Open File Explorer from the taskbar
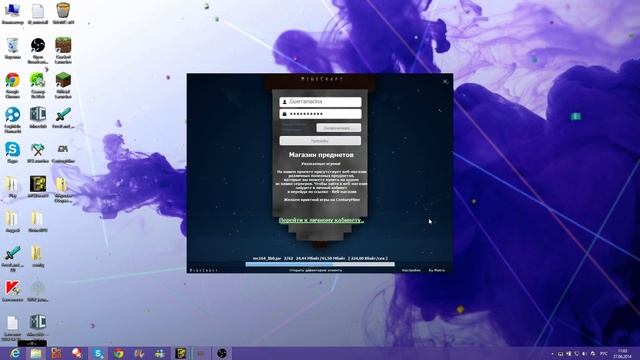This screenshot has width=640, height=360. [x=36, y=353]
